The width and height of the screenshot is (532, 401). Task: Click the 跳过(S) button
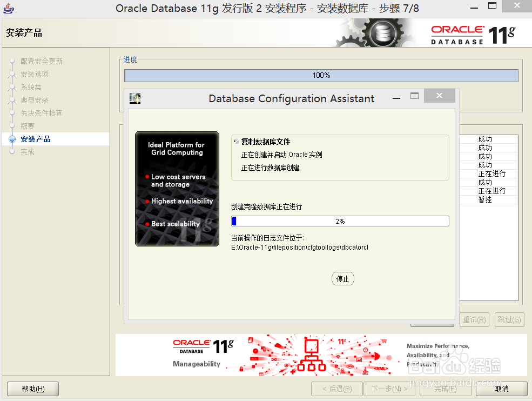(509, 319)
